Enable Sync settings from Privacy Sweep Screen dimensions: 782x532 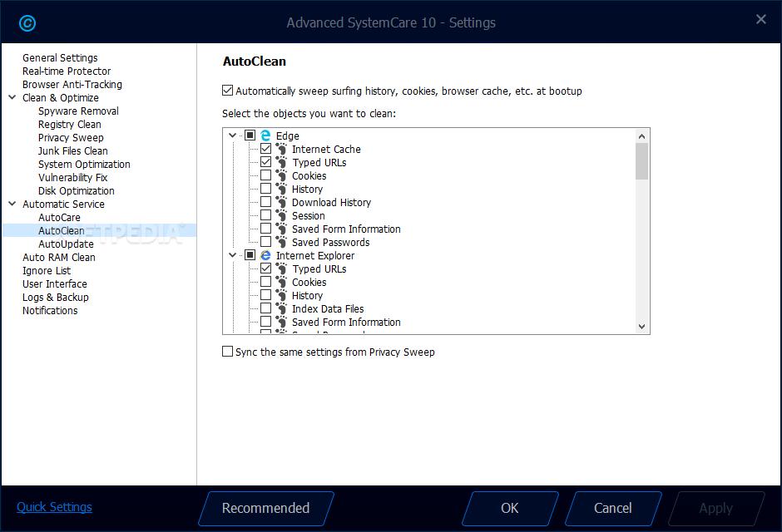[x=227, y=352]
